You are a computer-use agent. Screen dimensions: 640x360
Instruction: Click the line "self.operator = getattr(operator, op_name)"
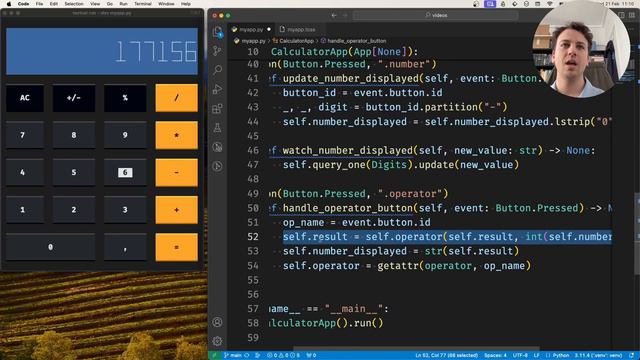pyautogui.click(x=407, y=266)
